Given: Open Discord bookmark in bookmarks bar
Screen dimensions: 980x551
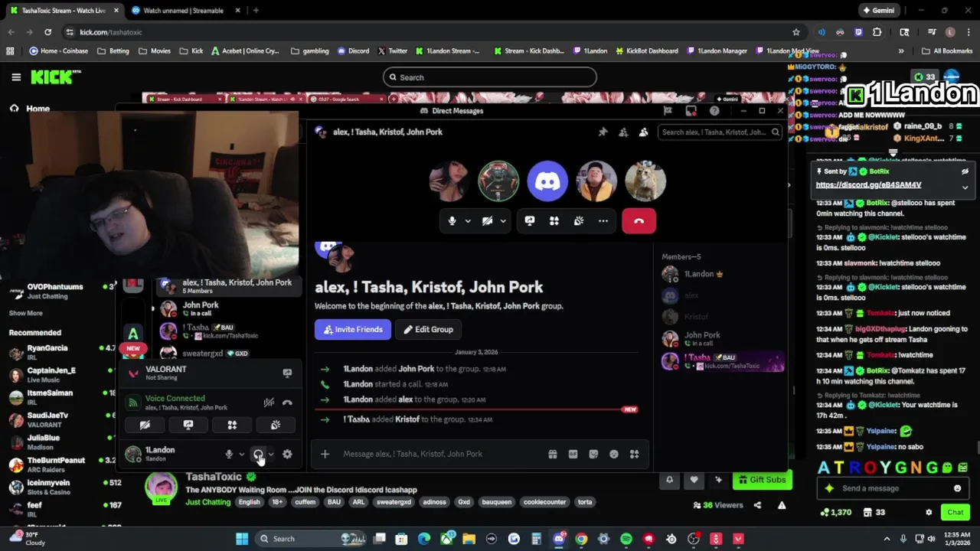Looking at the screenshot, I should pyautogui.click(x=352, y=51).
